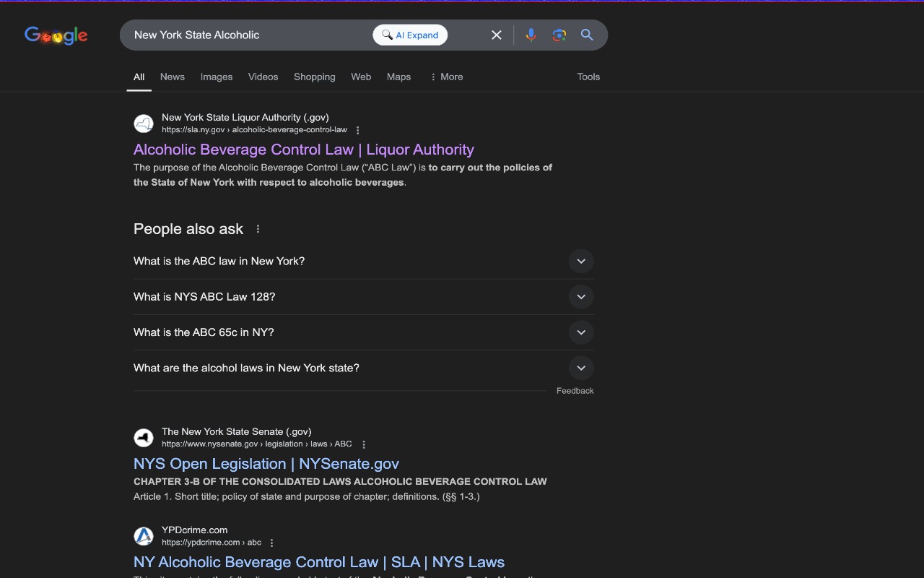924x578 pixels.
Task: Expand What is NYS ABC Law 128
Action: point(364,296)
